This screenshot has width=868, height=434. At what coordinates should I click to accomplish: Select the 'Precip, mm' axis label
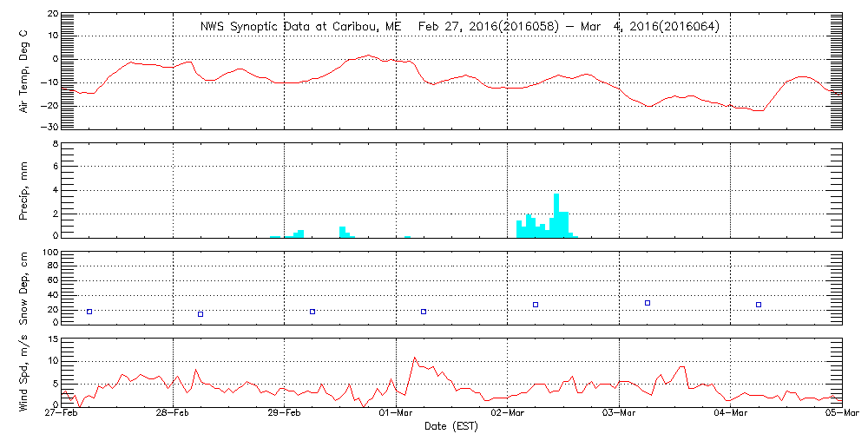(x=23, y=187)
